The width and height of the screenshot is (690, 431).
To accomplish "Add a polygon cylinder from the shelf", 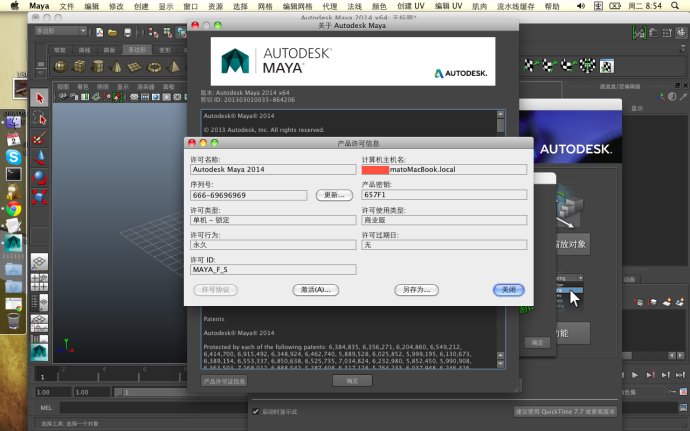I will 98,67.
